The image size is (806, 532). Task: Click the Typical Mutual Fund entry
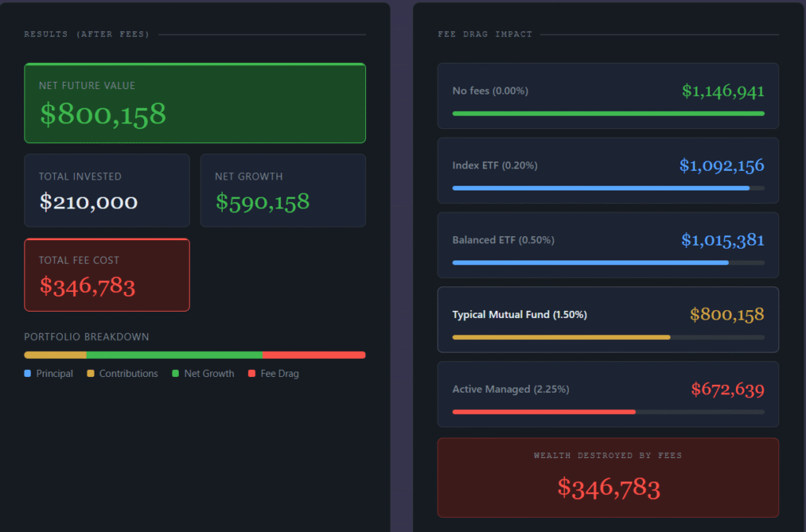point(608,320)
